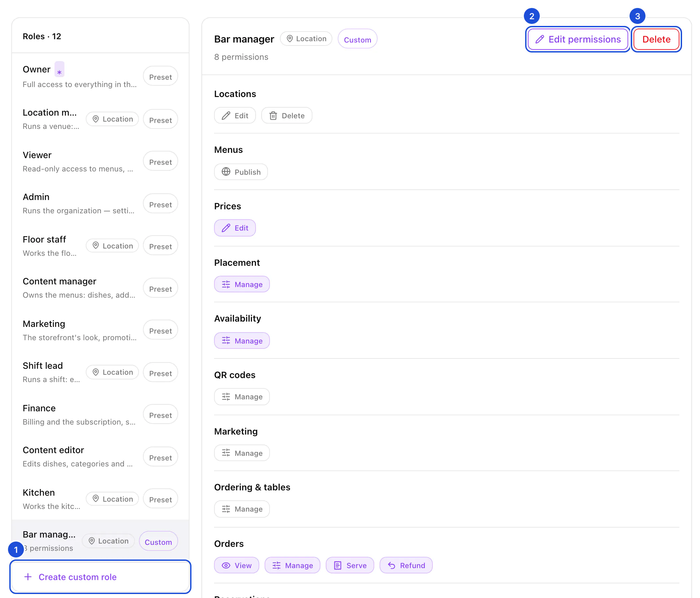This screenshot has width=700, height=598.
Task: Click the plus icon in Create custom role
Action: coord(28,577)
